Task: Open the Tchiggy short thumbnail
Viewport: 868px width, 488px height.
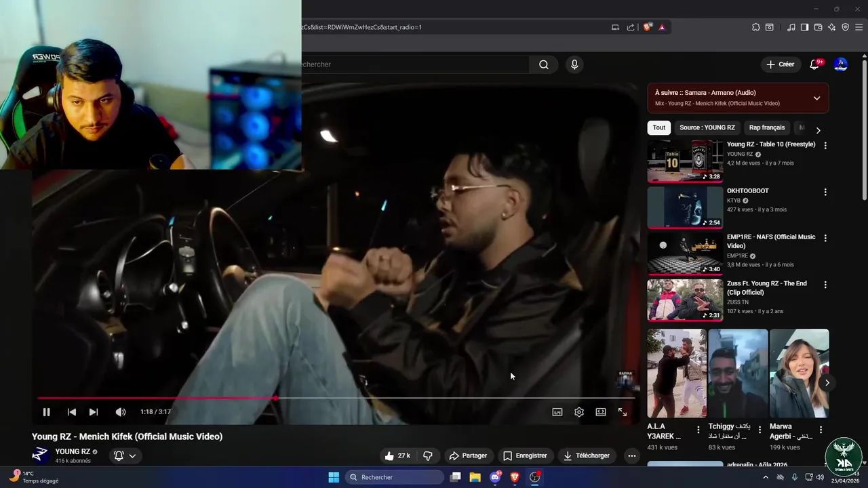Action: (x=738, y=373)
